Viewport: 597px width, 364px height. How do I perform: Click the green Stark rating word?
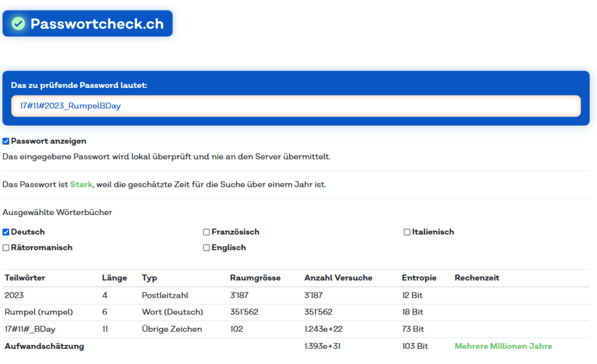coord(81,184)
